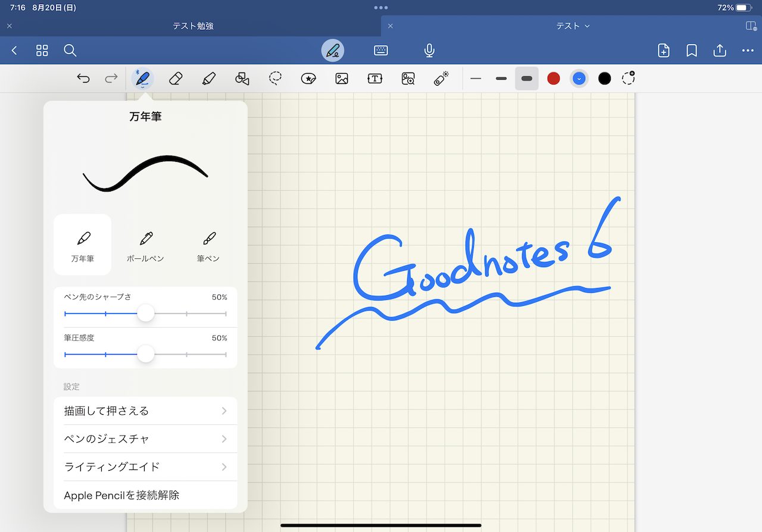Start audio recording with microphone icon
The height and width of the screenshot is (532, 762).
(x=429, y=51)
